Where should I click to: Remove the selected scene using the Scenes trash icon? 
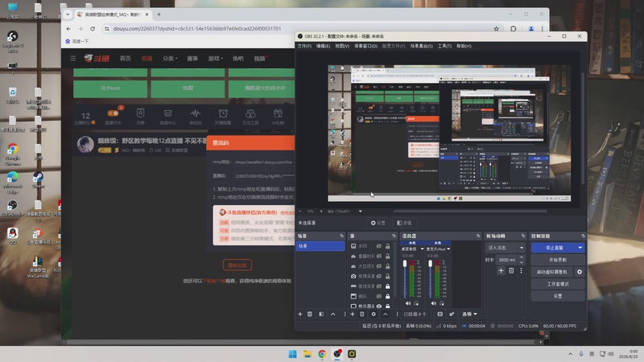click(310, 314)
